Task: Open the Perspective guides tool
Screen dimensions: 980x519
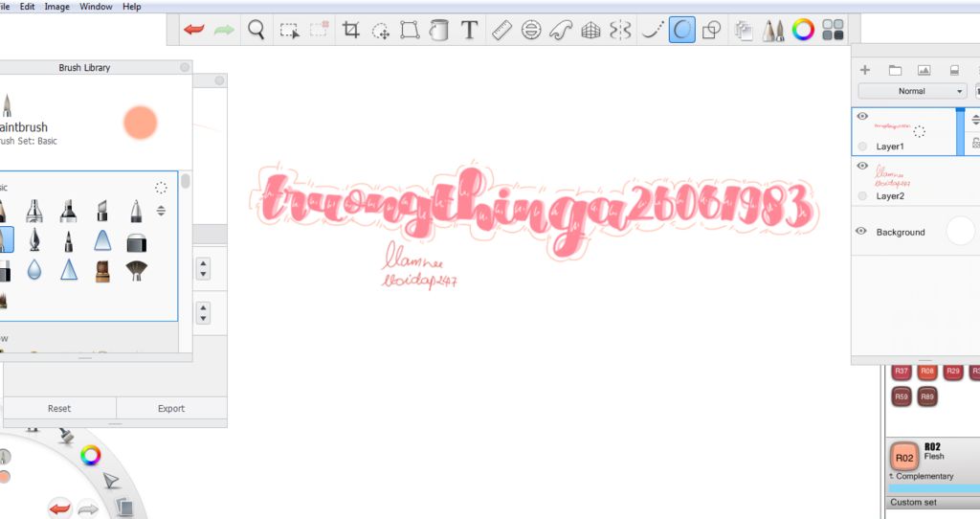Action: point(590,30)
